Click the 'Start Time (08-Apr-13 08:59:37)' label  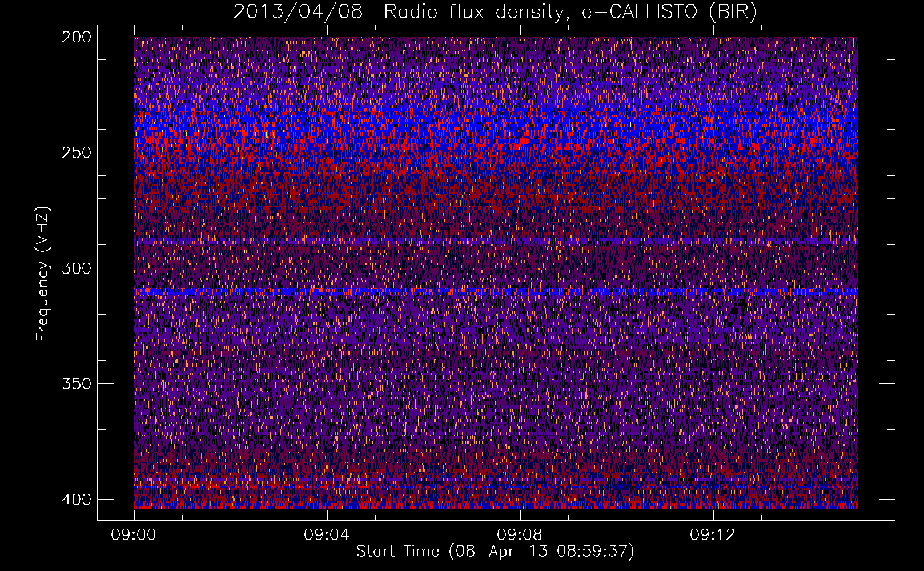coord(495,552)
